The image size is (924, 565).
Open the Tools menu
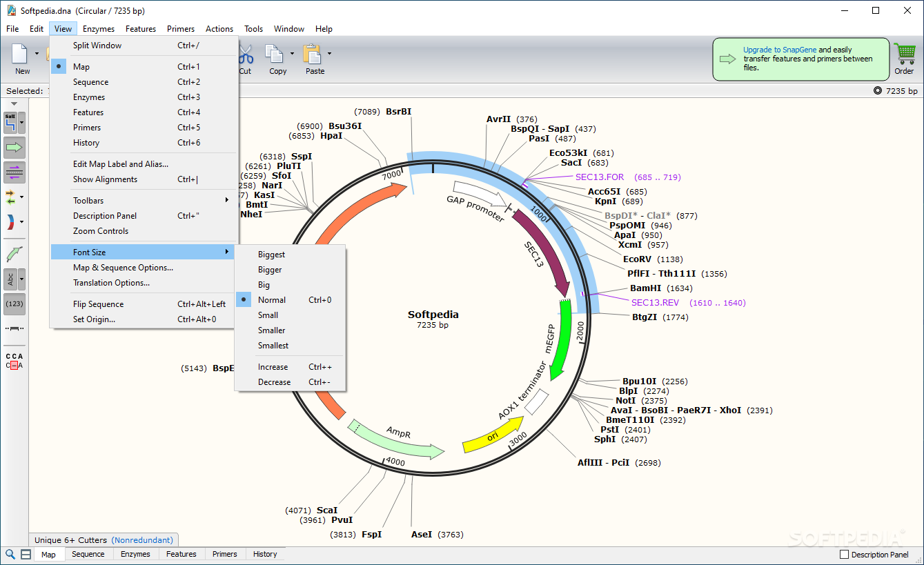(254, 29)
